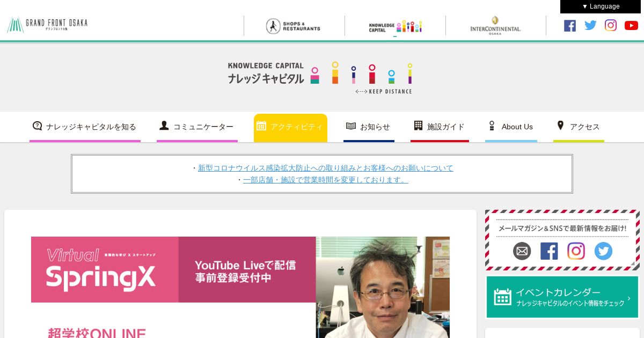Expand the Language dropdown
This screenshot has width=644, height=338.
601,6
